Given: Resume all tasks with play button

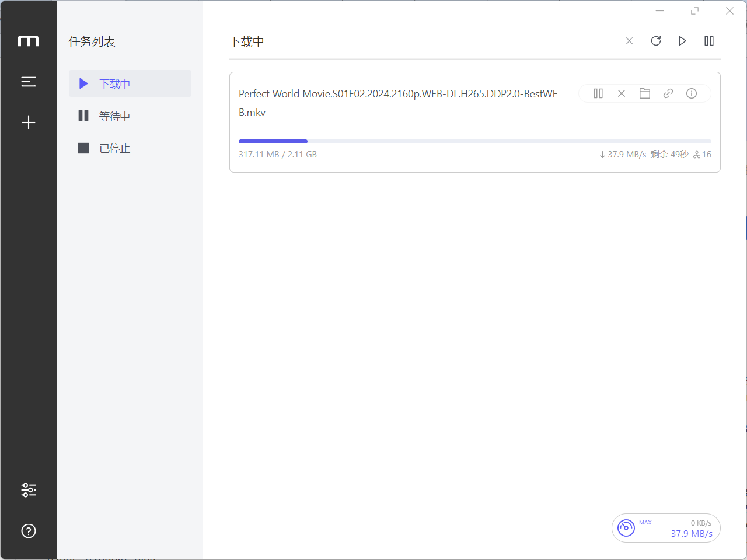Looking at the screenshot, I should [x=682, y=41].
